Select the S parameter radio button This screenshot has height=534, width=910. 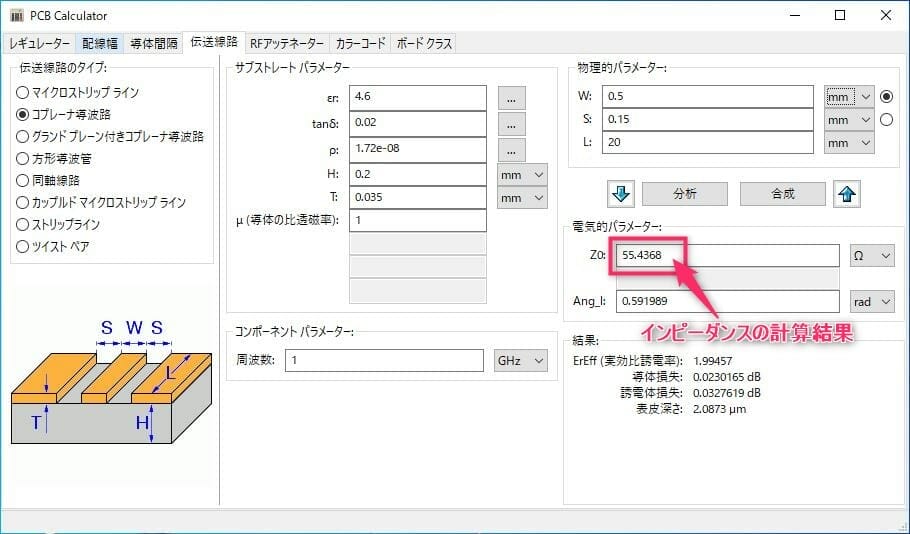coord(886,120)
